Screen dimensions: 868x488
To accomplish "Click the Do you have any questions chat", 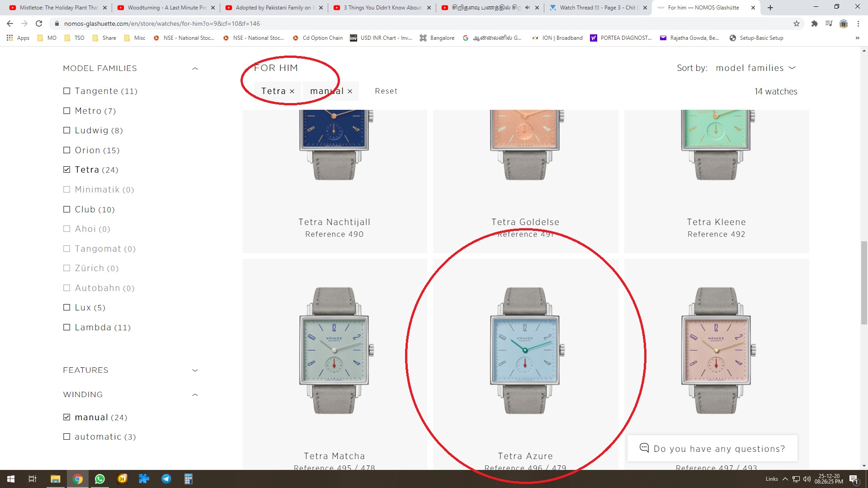I will (712, 448).
